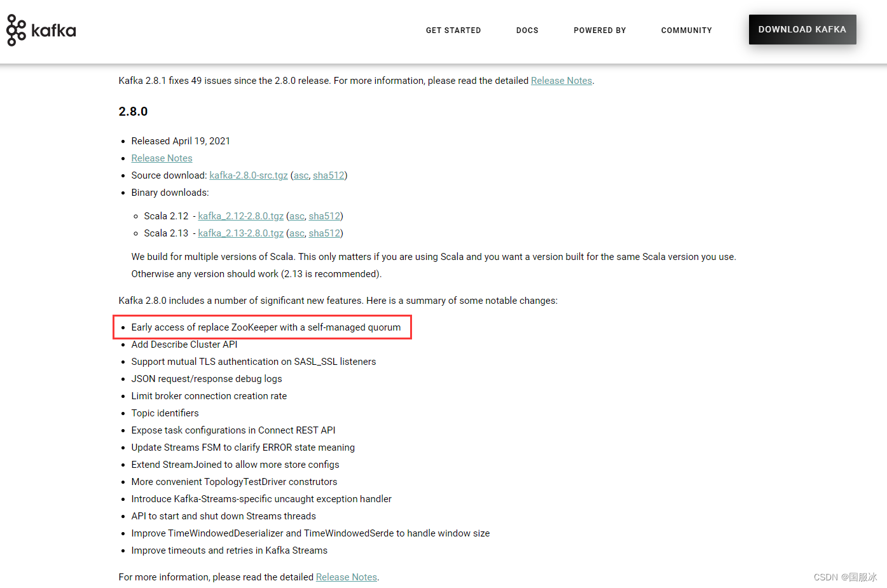
Task: Click the 'Scala 2.12' label
Action: [167, 216]
